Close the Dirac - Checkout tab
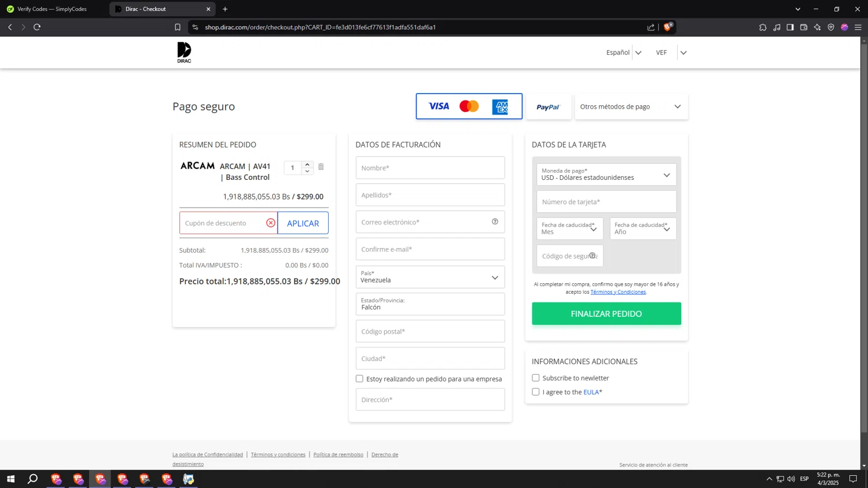The image size is (868, 488). [x=208, y=9]
